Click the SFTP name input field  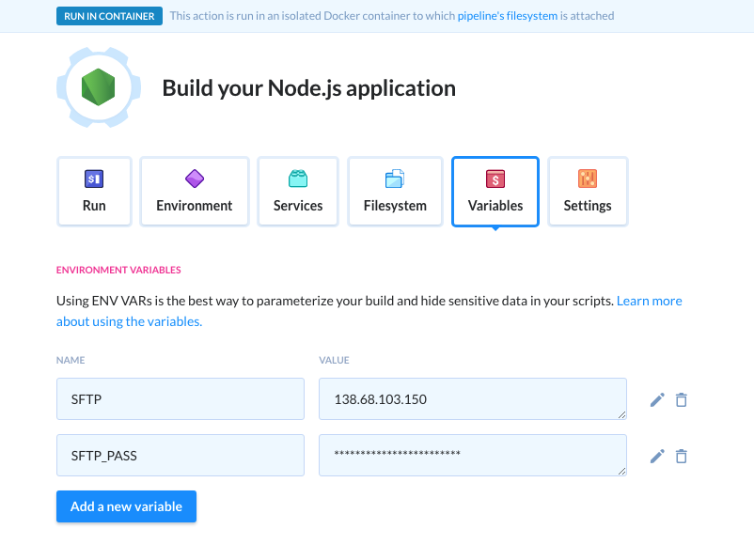pyautogui.click(x=181, y=399)
